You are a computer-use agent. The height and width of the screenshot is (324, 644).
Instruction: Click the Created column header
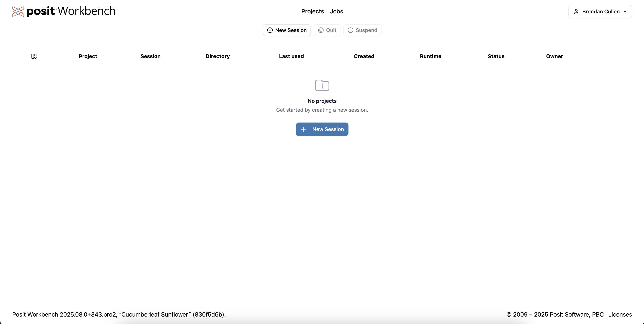coord(364,56)
